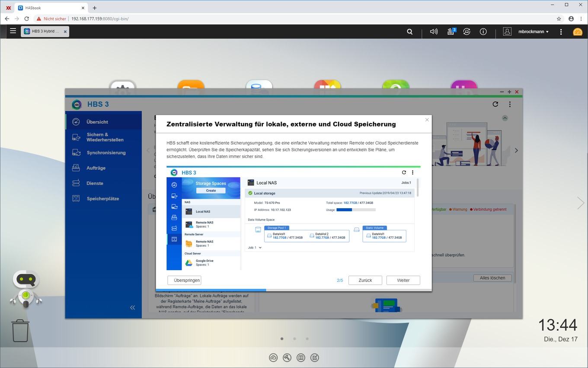Close the HBS 3 Hybrid taskbar tab
Viewport: 588px width, 368px height.
pyautogui.click(x=65, y=32)
